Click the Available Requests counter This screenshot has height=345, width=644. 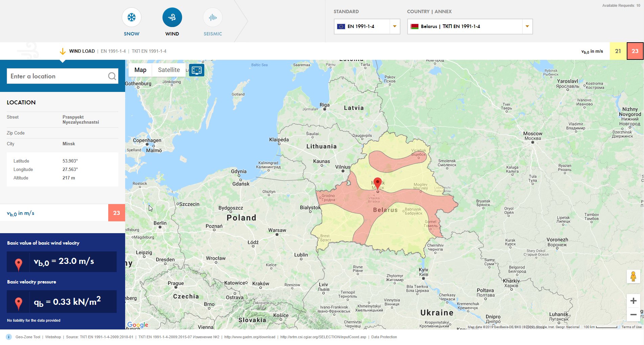point(621,5)
